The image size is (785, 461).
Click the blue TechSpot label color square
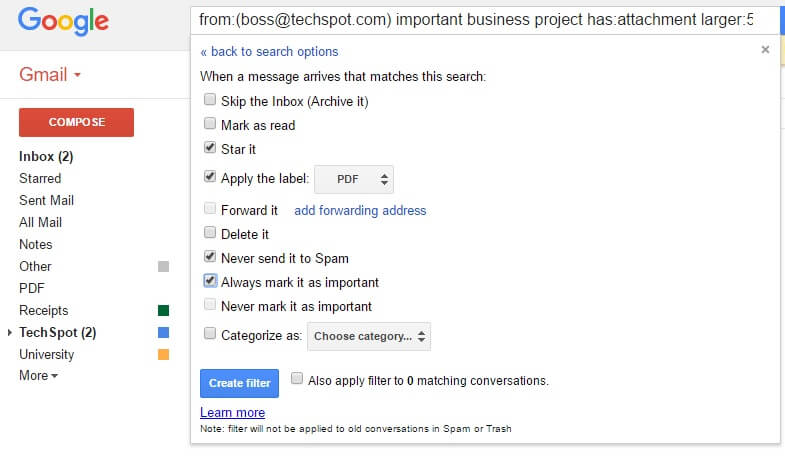pyautogui.click(x=163, y=332)
